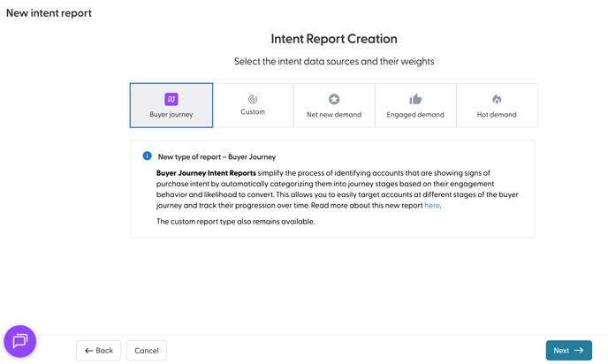Click the Back button text
Image resolution: width=608 pixels, height=364 pixels.
[x=104, y=351]
